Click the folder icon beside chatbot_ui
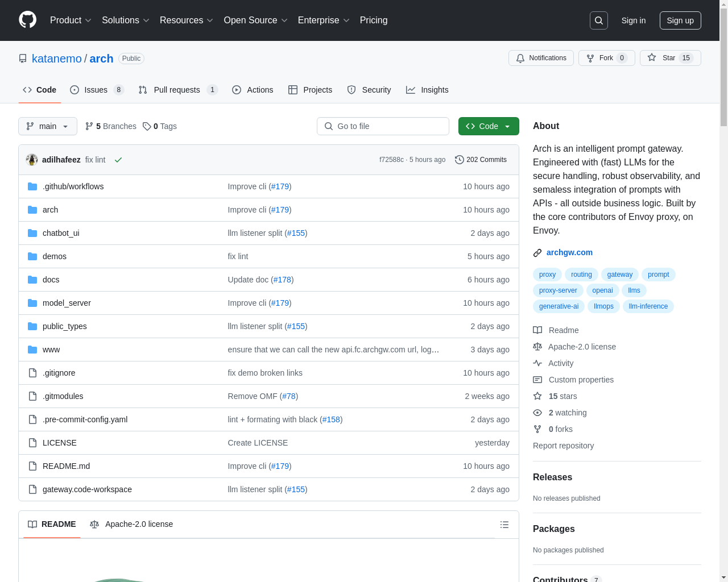This screenshot has height=582, width=728. tap(32, 233)
